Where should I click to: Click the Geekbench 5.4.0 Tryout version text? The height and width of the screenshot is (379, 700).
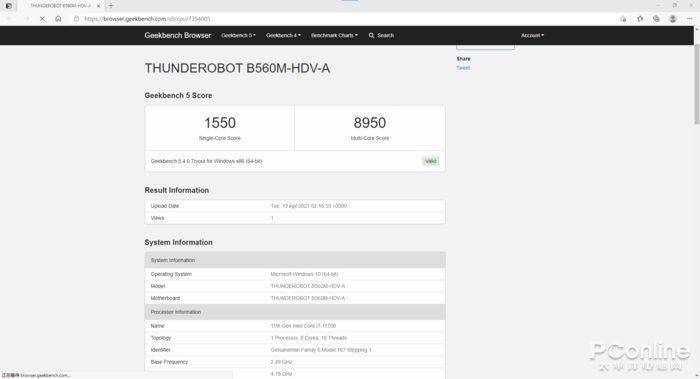tap(206, 161)
